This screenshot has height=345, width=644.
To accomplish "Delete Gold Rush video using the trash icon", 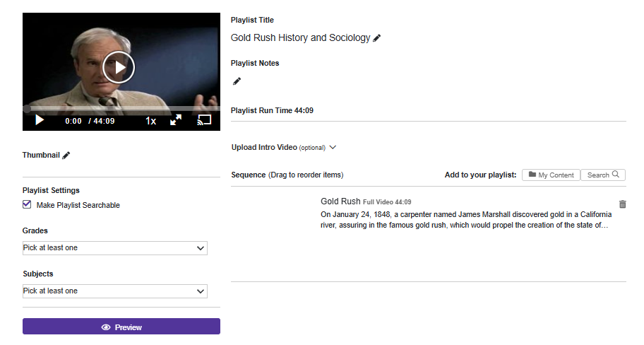I will (x=623, y=204).
